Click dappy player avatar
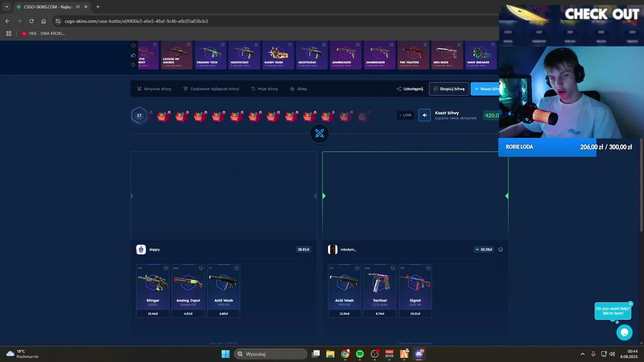644x362 pixels. point(141,249)
